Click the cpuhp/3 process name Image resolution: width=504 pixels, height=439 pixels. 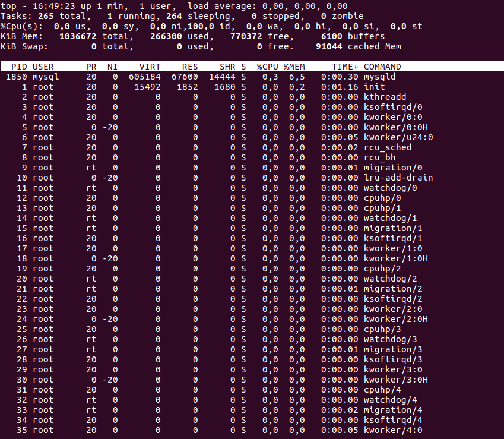[382, 329]
